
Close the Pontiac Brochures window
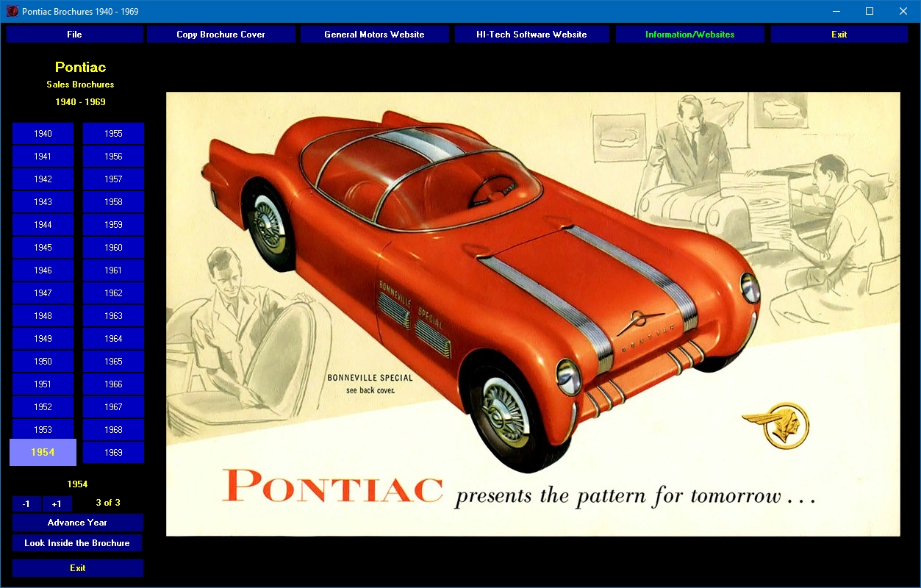[x=903, y=11]
